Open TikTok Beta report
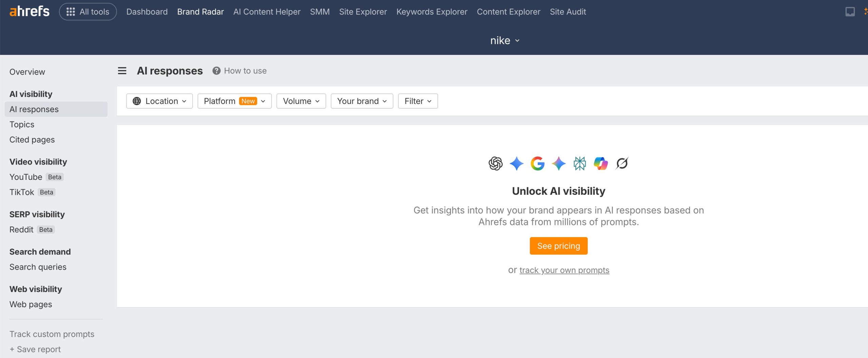Image resolution: width=868 pixels, height=358 pixels. click(32, 192)
